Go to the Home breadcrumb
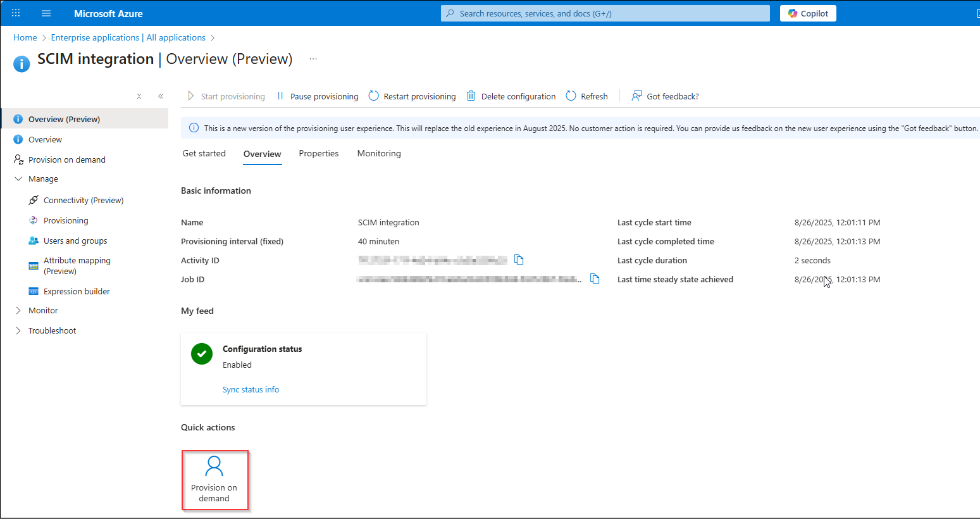The height and width of the screenshot is (519, 980). 25,37
